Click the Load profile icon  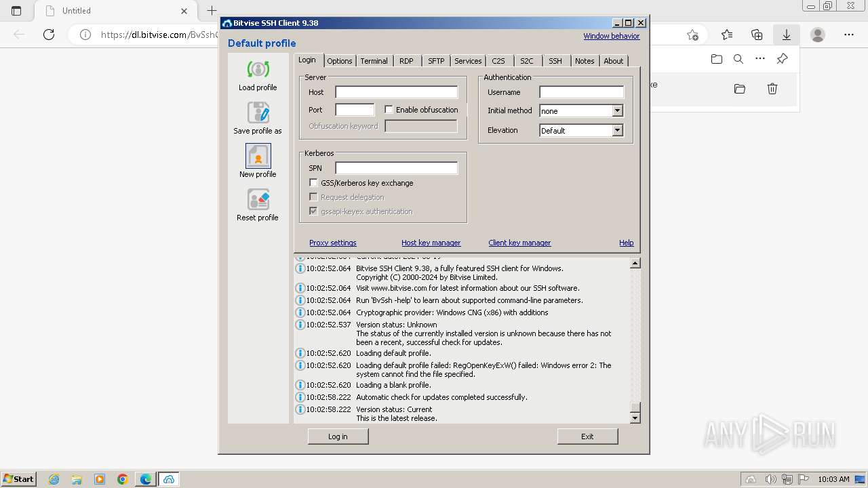(258, 69)
